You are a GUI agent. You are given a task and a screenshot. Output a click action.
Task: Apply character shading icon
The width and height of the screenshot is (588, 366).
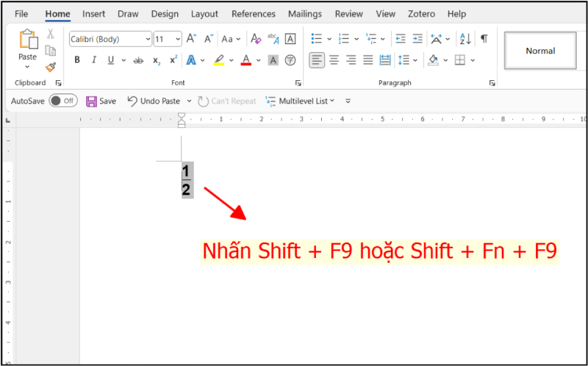[x=273, y=60]
